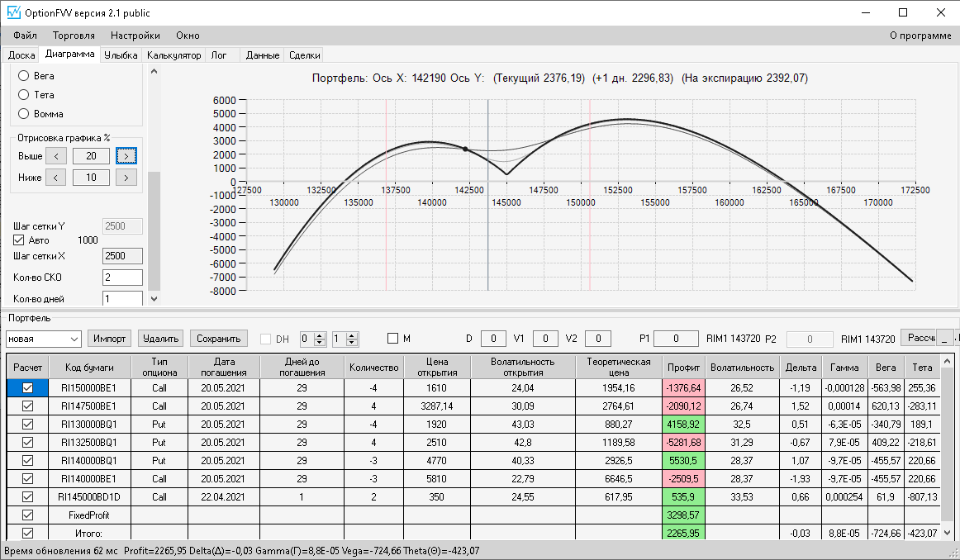Screen dimensions: 960x560
Task: Click the Ниже right arrow button
Action: coord(126,178)
